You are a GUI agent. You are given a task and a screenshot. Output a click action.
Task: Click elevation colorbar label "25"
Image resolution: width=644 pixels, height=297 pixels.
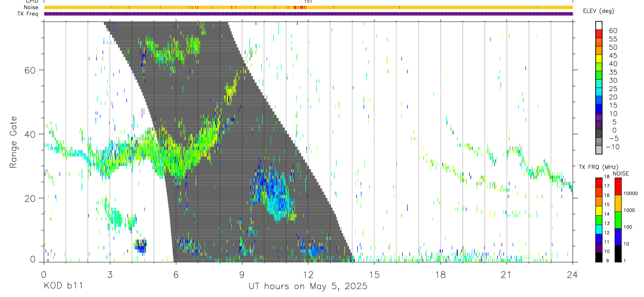tap(613, 89)
